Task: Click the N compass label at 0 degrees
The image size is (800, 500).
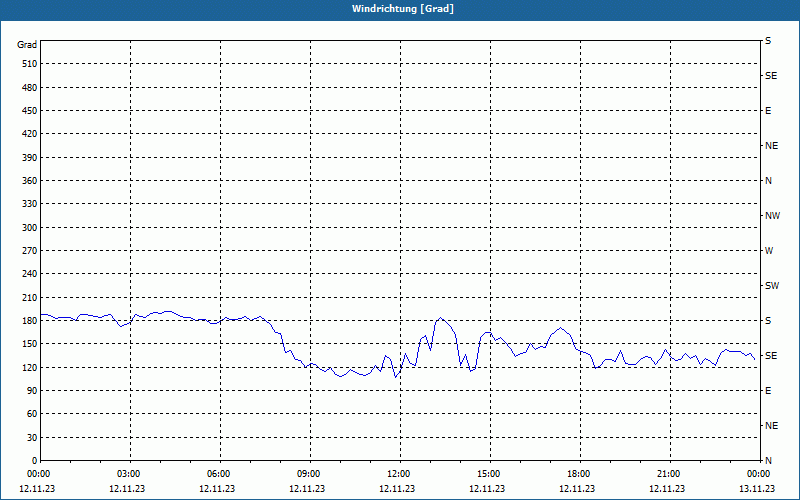Action: click(768, 460)
